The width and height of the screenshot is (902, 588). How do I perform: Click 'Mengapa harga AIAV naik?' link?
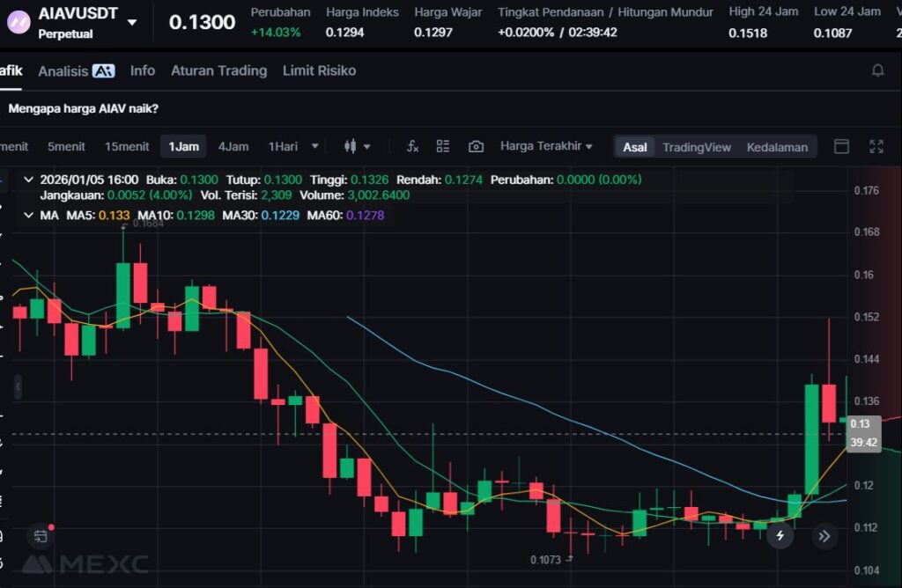[x=84, y=109]
